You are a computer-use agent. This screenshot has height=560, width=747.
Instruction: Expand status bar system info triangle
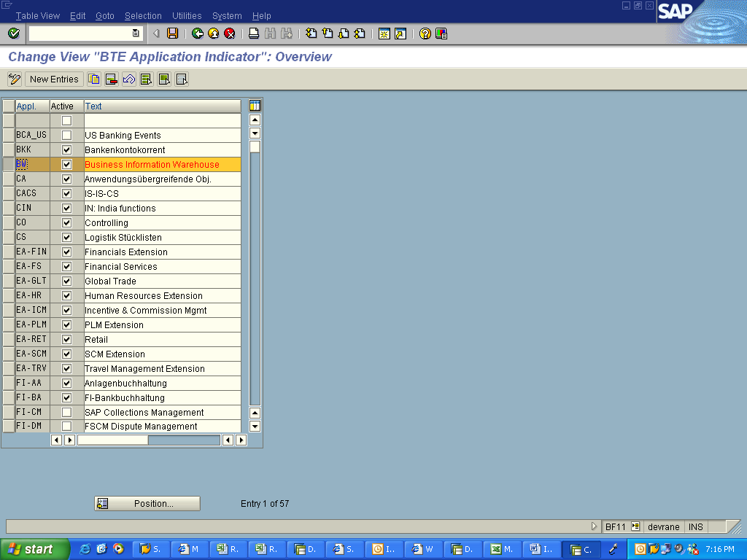point(594,526)
